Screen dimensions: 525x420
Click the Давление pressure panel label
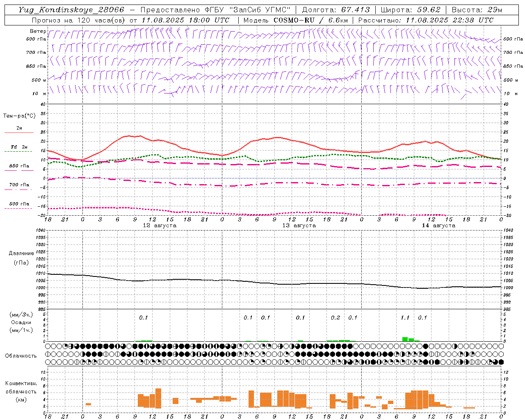tap(21, 253)
